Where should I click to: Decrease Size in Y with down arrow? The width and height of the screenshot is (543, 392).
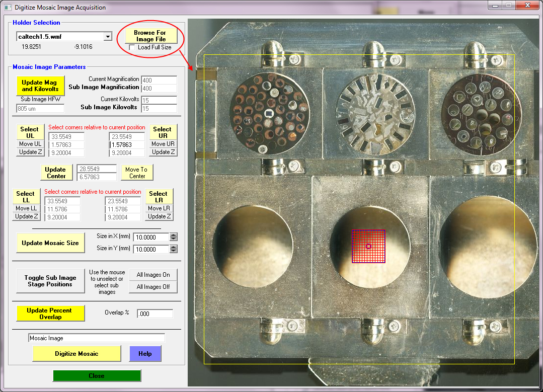pos(173,251)
